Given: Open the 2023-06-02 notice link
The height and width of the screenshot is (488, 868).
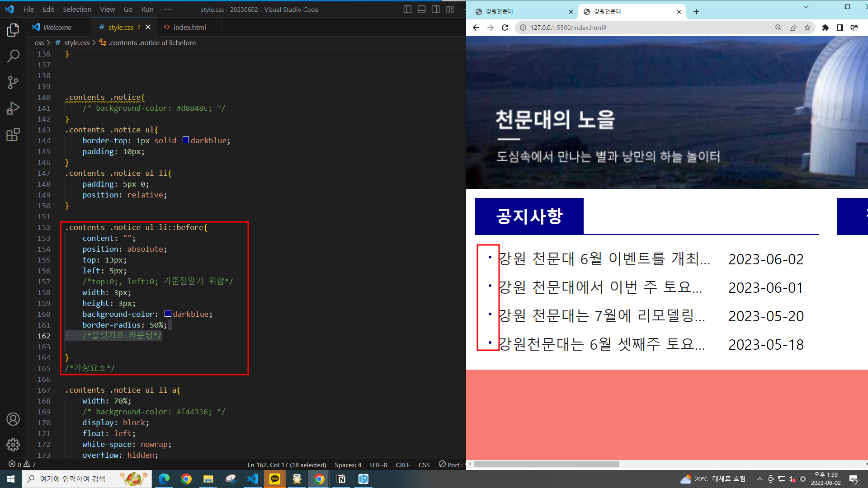Looking at the screenshot, I should [x=604, y=259].
